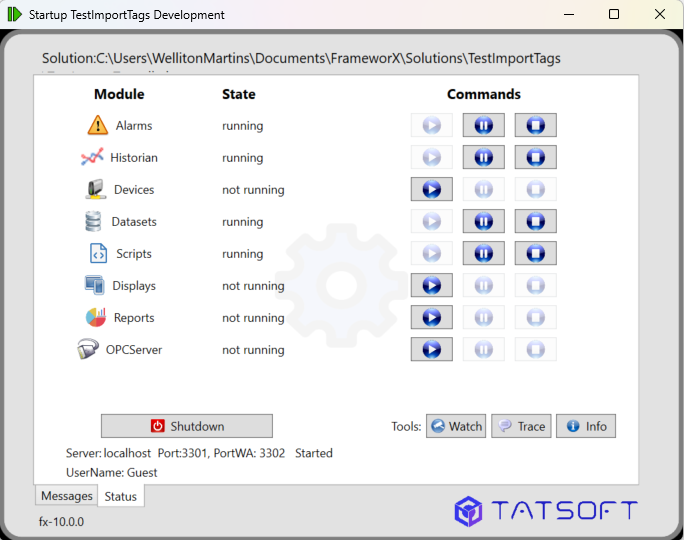Click the Scripts code file icon
The width and height of the screenshot is (684, 540).
97,253
